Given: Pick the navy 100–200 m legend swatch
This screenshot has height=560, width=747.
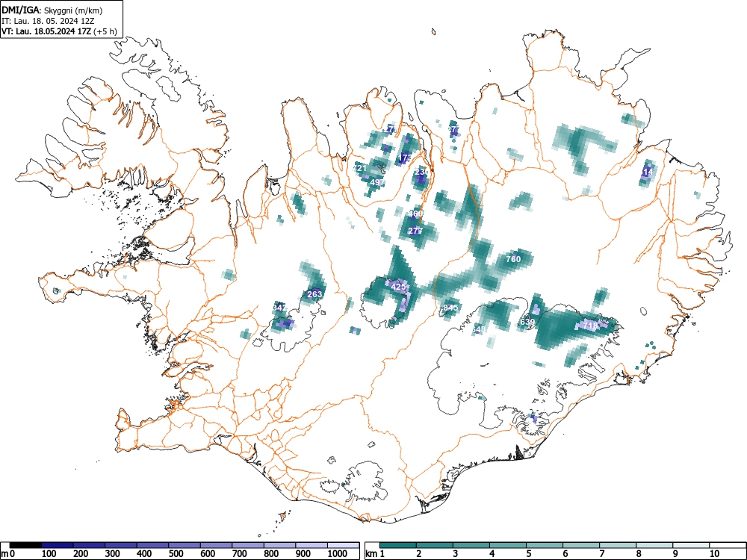Looking at the screenshot, I should coord(58,545).
